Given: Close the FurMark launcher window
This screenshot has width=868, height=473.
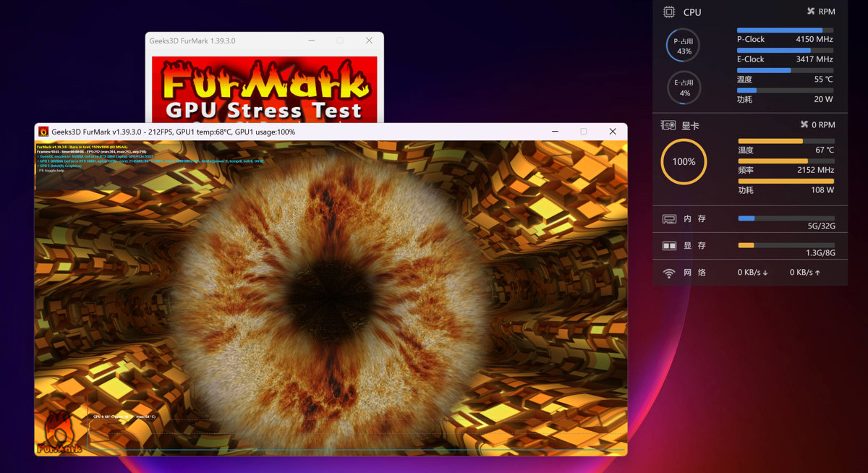Looking at the screenshot, I should pyautogui.click(x=369, y=41).
